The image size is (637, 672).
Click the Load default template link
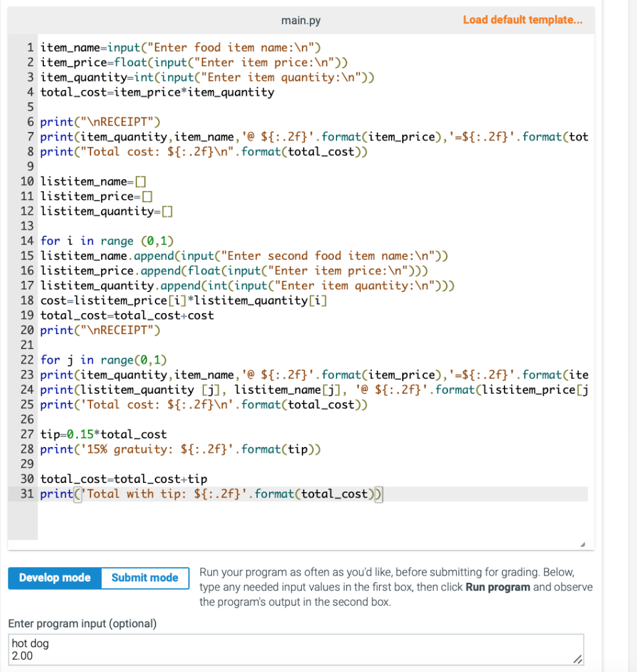click(522, 20)
